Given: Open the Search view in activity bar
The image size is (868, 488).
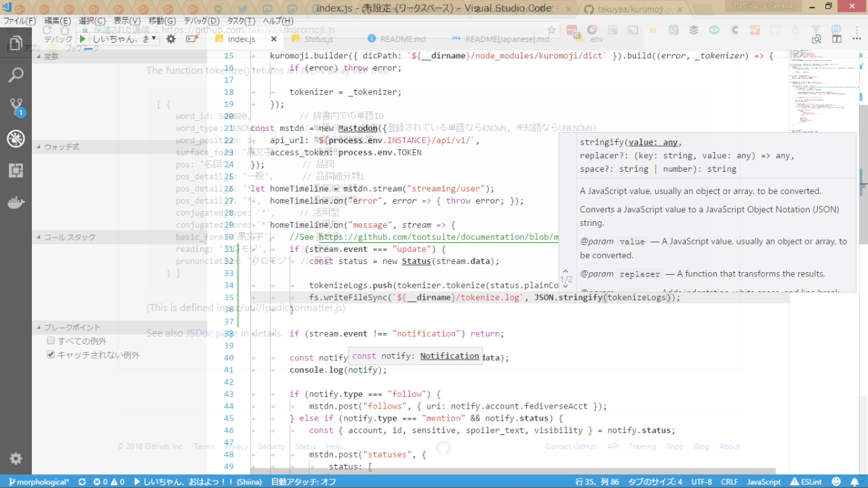Looking at the screenshot, I should pyautogui.click(x=16, y=75).
